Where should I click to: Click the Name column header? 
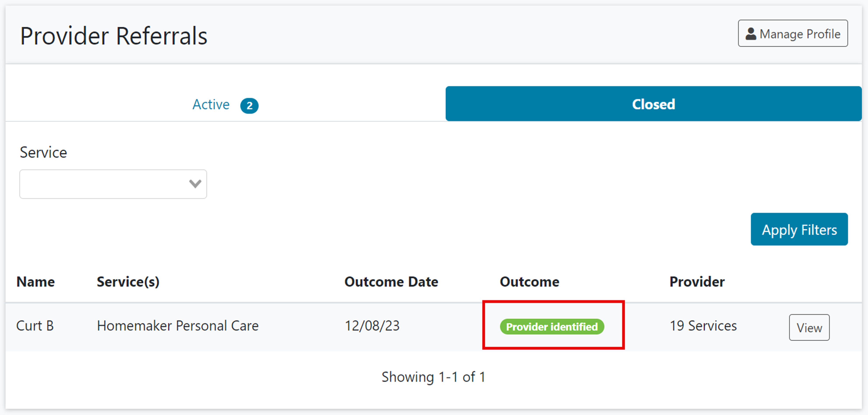point(36,282)
